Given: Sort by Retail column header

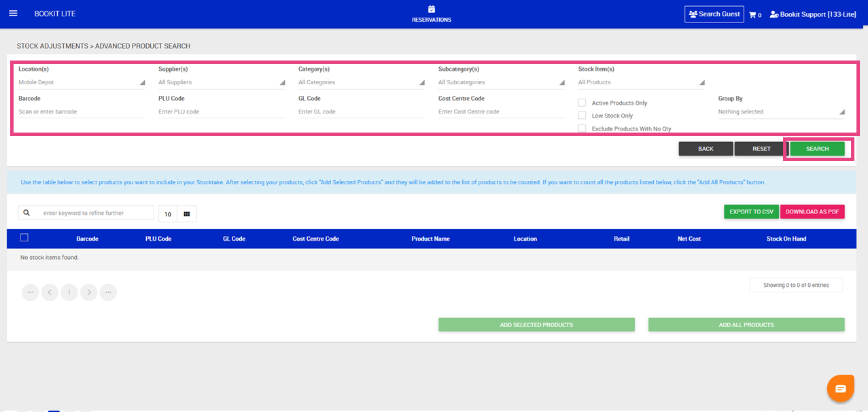Looking at the screenshot, I should point(621,239).
